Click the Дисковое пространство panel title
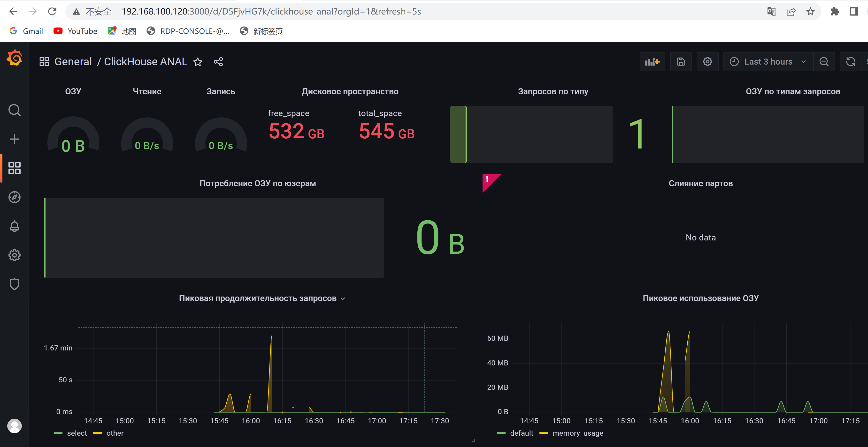Viewport: 868px width, 447px height. click(350, 92)
